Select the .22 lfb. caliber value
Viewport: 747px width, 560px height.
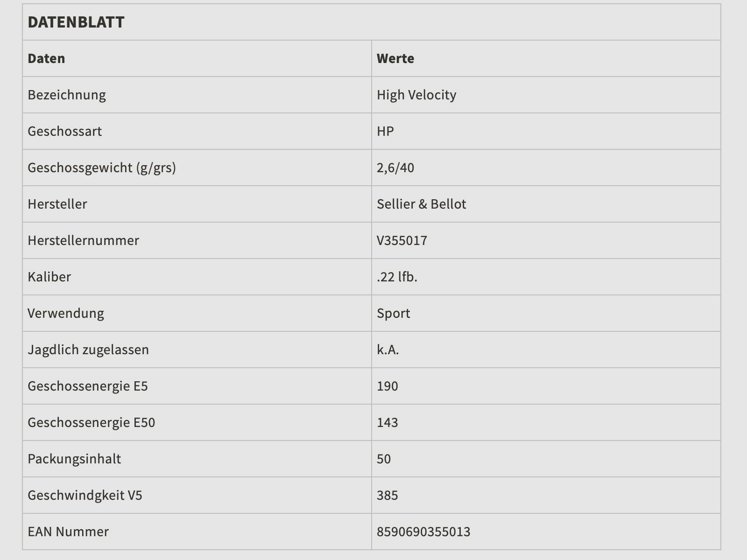(x=397, y=277)
